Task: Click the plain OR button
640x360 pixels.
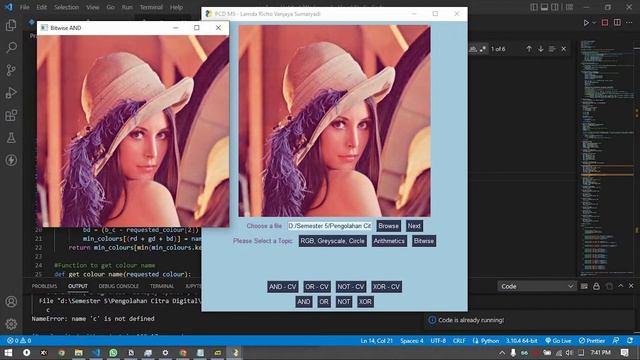Action: pos(324,302)
